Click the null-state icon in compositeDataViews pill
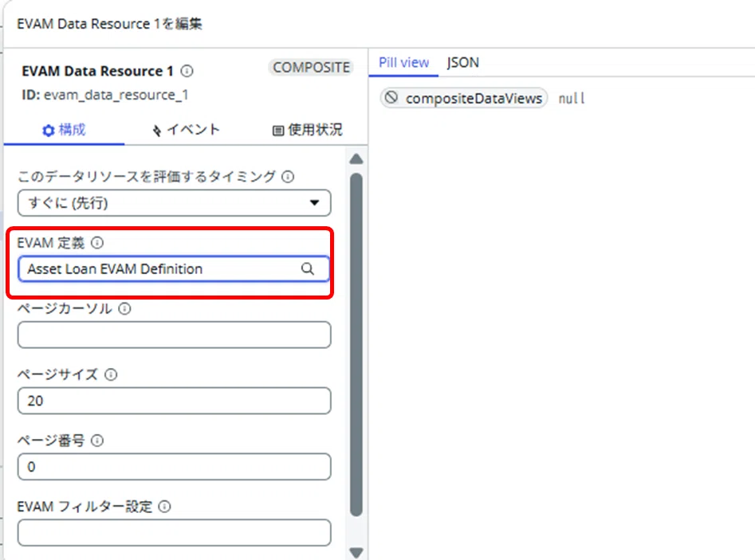755x560 pixels. pyautogui.click(x=391, y=98)
